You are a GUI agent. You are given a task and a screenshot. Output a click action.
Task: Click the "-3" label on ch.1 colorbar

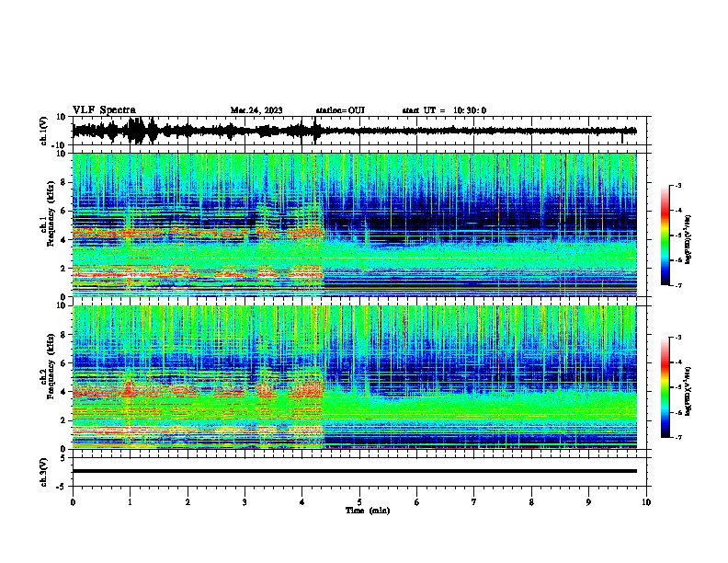678,185
